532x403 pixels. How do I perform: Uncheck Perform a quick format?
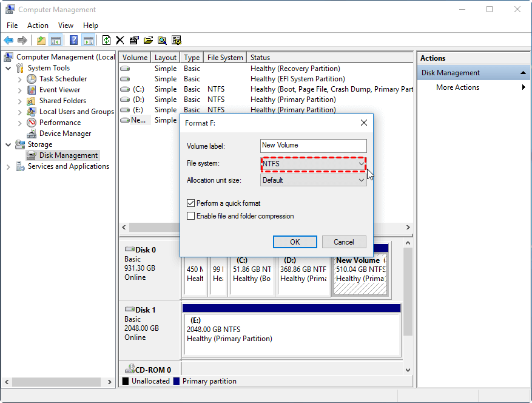click(190, 203)
